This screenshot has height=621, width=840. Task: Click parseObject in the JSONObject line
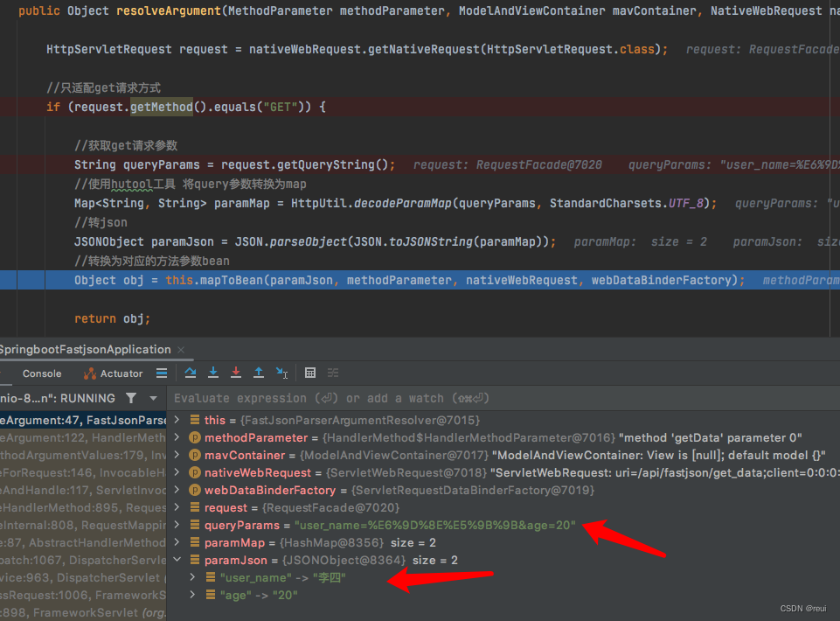pos(308,242)
